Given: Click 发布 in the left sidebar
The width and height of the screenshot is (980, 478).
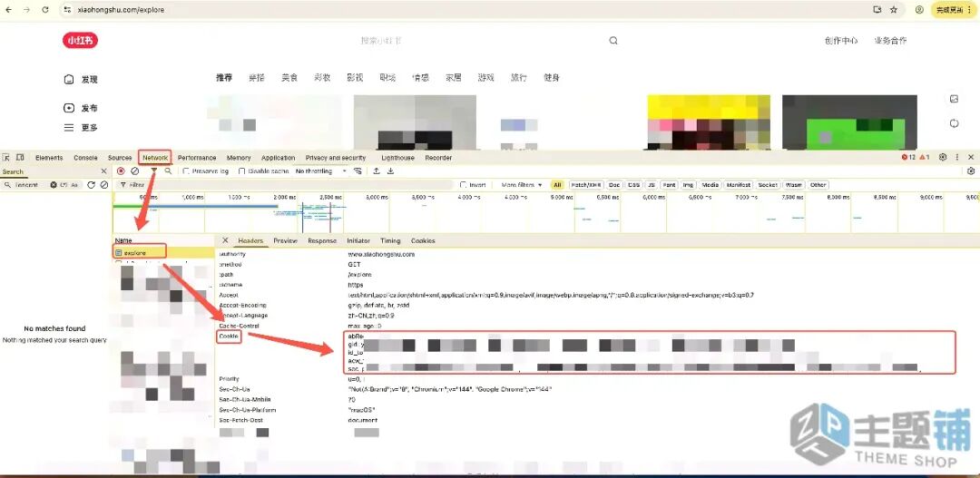Looking at the screenshot, I should click(82, 108).
